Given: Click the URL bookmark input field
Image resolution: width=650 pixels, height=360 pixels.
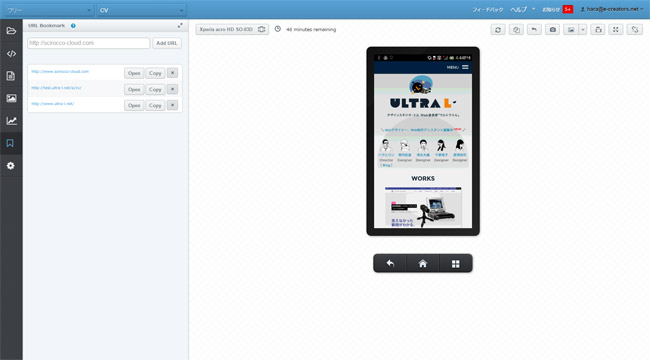Looking at the screenshot, I should tap(88, 43).
